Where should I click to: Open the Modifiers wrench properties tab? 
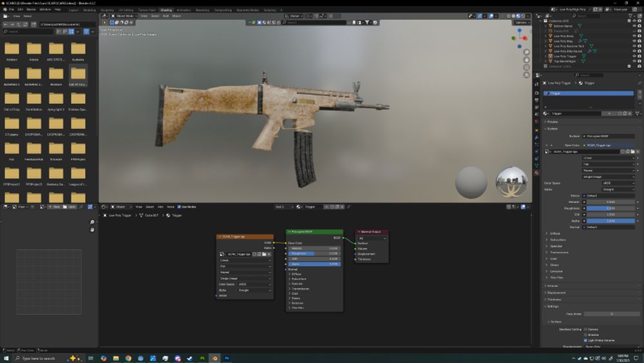(536, 138)
